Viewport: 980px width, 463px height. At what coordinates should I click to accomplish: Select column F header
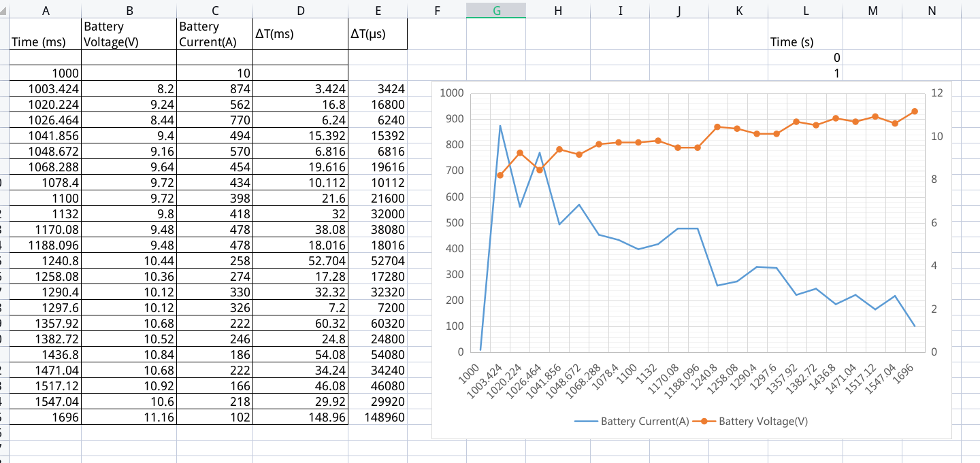click(437, 10)
